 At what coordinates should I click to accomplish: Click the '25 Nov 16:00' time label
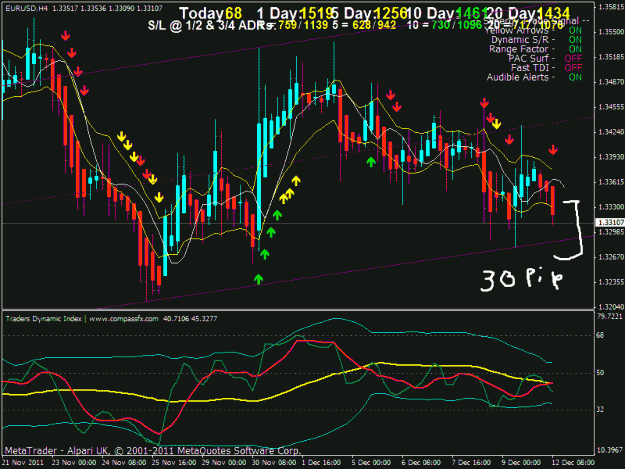[174, 462]
